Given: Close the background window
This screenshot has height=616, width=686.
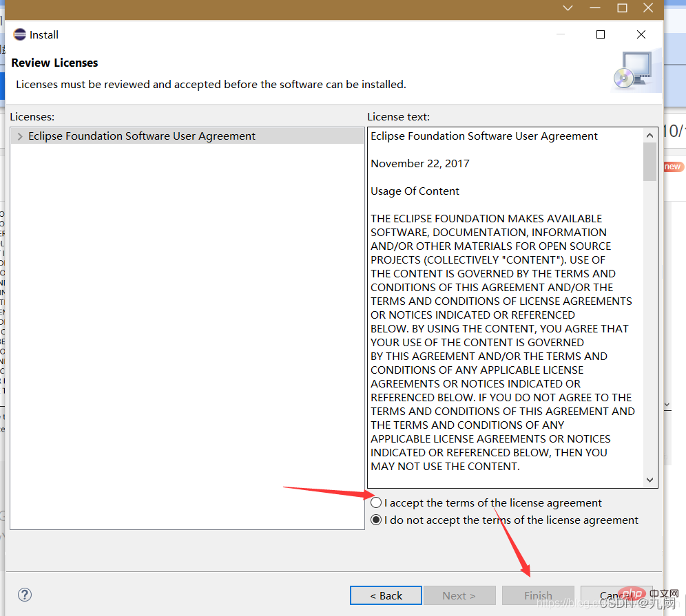Looking at the screenshot, I should [648, 8].
